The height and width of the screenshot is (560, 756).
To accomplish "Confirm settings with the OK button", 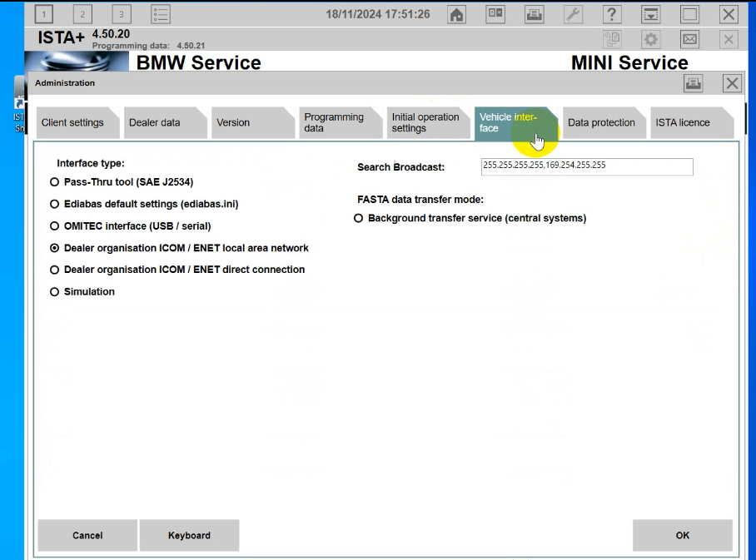I will (683, 535).
